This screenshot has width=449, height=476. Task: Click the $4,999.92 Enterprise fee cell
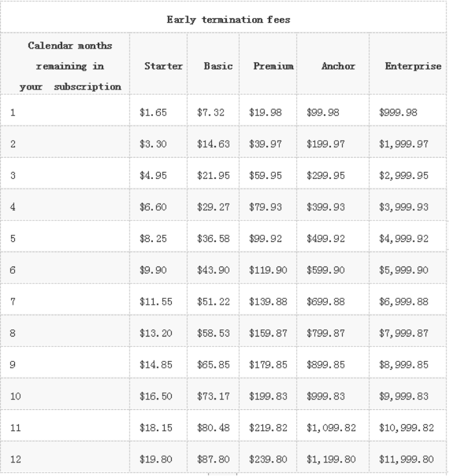click(403, 239)
